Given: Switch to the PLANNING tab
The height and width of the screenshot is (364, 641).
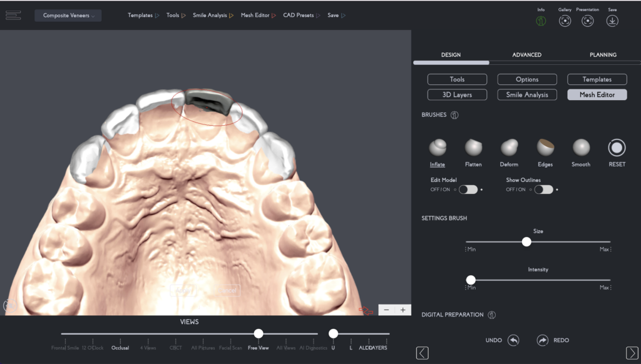Looking at the screenshot, I should (603, 55).
